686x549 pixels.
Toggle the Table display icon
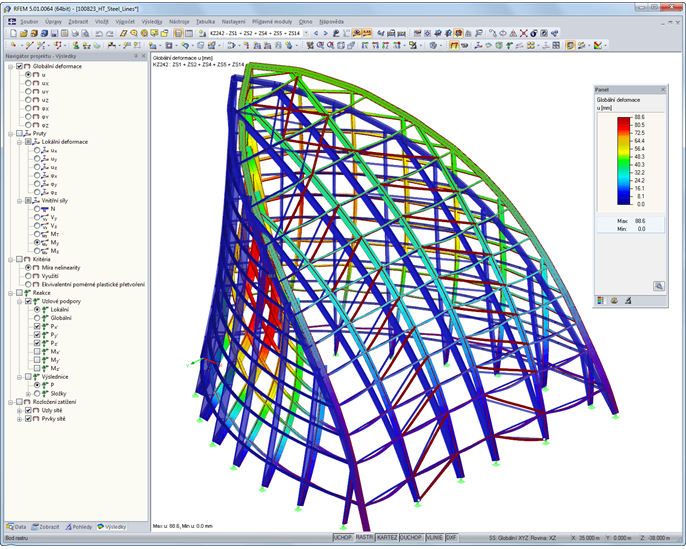189,33
